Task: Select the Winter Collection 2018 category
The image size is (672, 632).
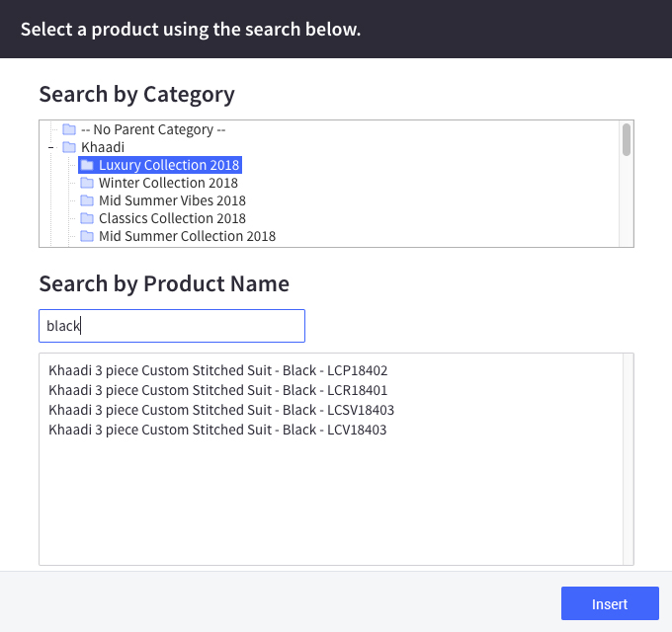Action: (x=168, y=183)
